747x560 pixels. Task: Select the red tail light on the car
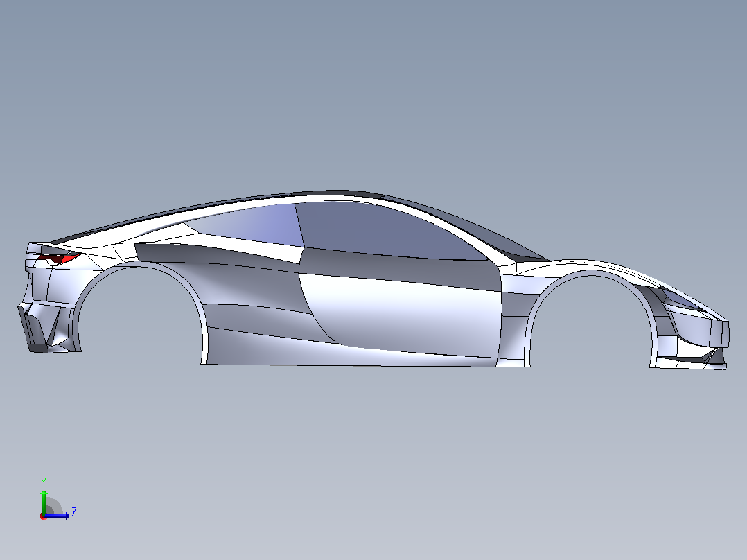pos(59,259)
